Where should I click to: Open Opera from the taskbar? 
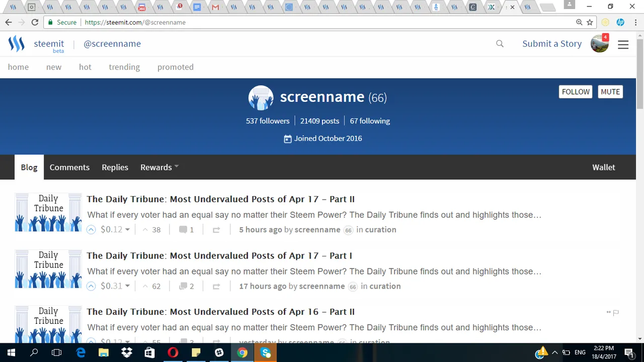[173, 352]
